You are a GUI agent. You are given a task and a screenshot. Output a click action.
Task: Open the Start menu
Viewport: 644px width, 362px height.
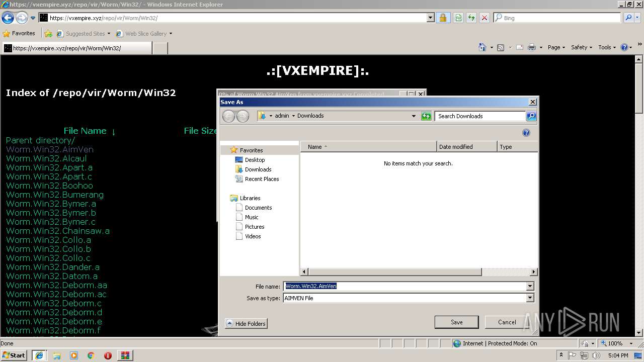[x=14, y=355]
